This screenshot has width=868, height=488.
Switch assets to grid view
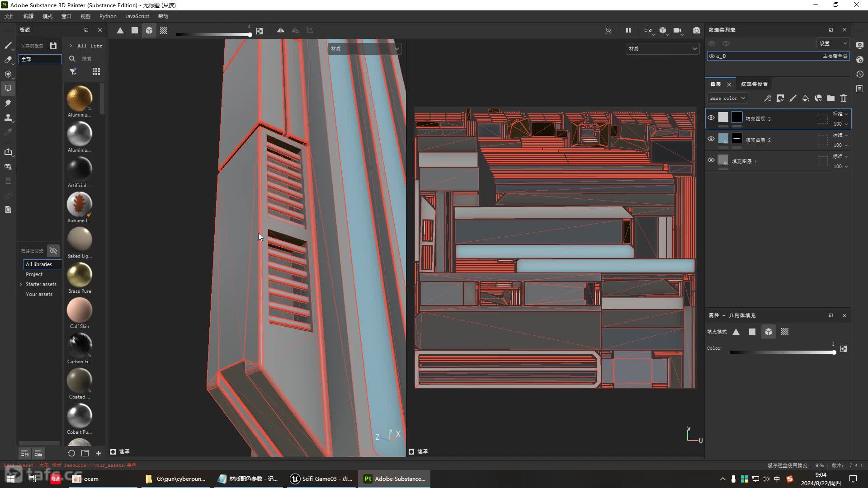tap(96, 71)
